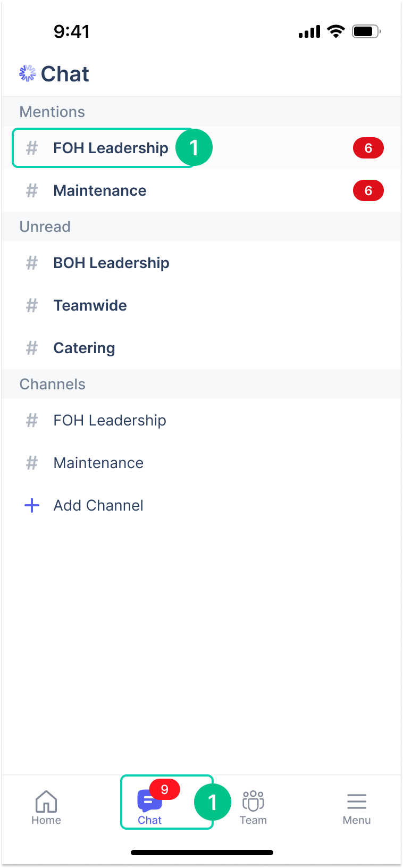Click the hashtag icon beside BOH Leadership

(31, 263)
